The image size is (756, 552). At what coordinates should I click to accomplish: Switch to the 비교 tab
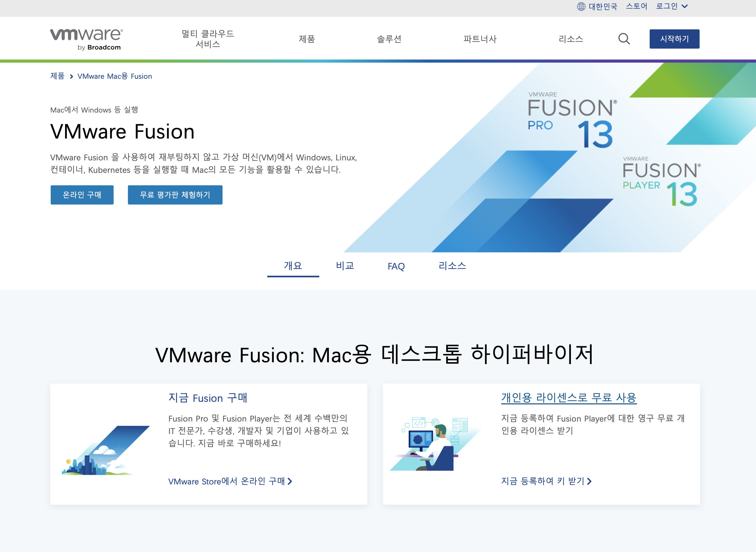(345, 266)
